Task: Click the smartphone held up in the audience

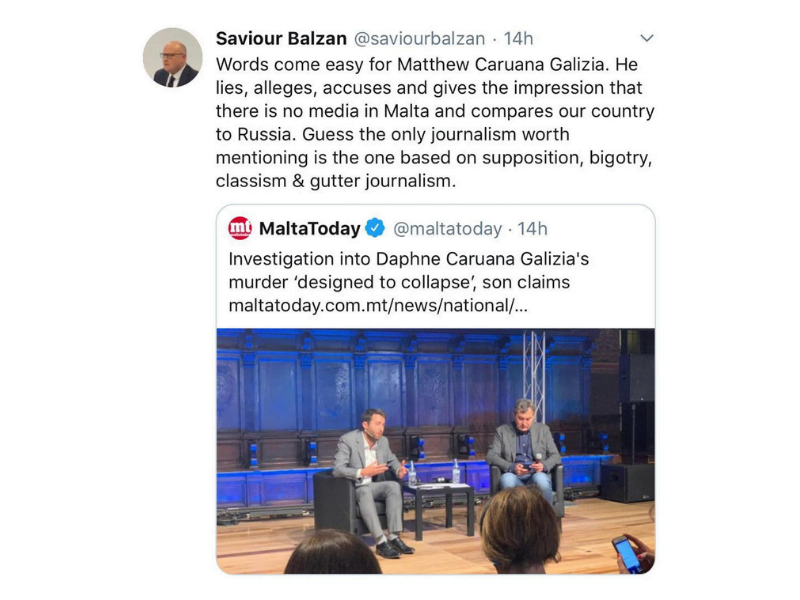Action: click(627, 553)
